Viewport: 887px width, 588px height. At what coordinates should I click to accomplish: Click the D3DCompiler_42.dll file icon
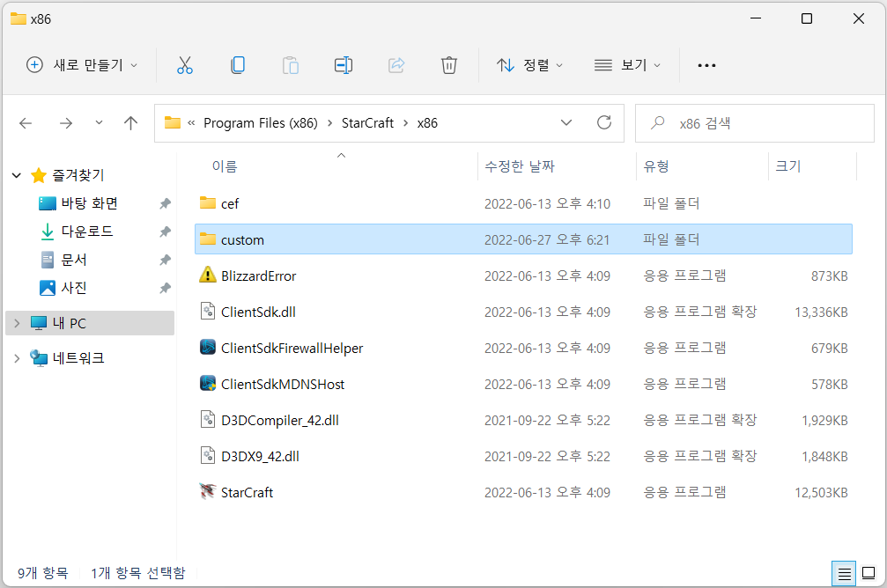pyautogui.click(x=208, y=420)
